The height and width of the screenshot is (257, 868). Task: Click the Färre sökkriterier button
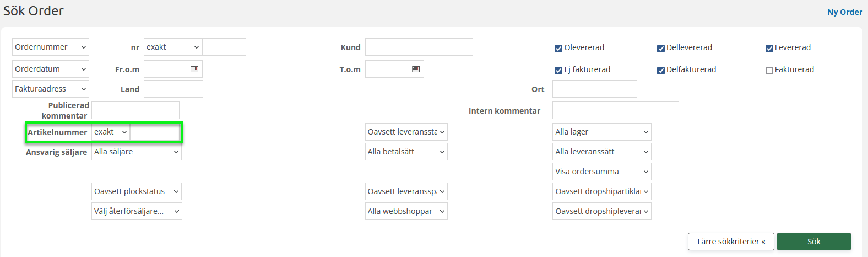click(x=730, y=242)
